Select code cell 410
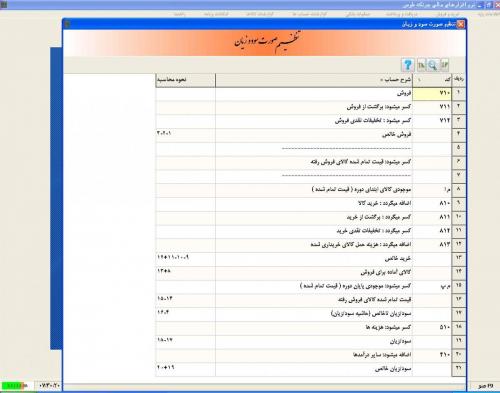Image resolution: width=500 pixels, height=393 pixels. [x=432, y=355]
